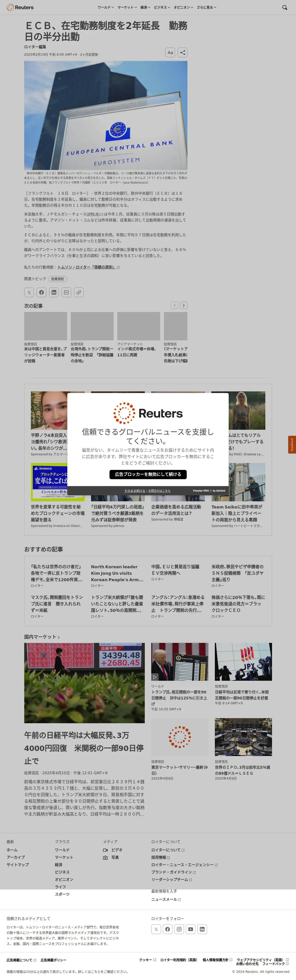Play video icon on Trump tariff thumbnail
Viewport: 296px width, 980px height.
(x=155, y=677)
